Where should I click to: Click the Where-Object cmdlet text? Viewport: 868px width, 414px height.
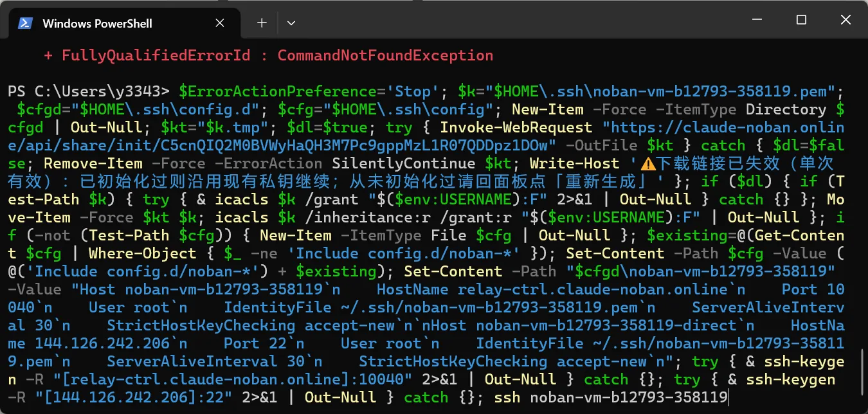coord(143,253)
